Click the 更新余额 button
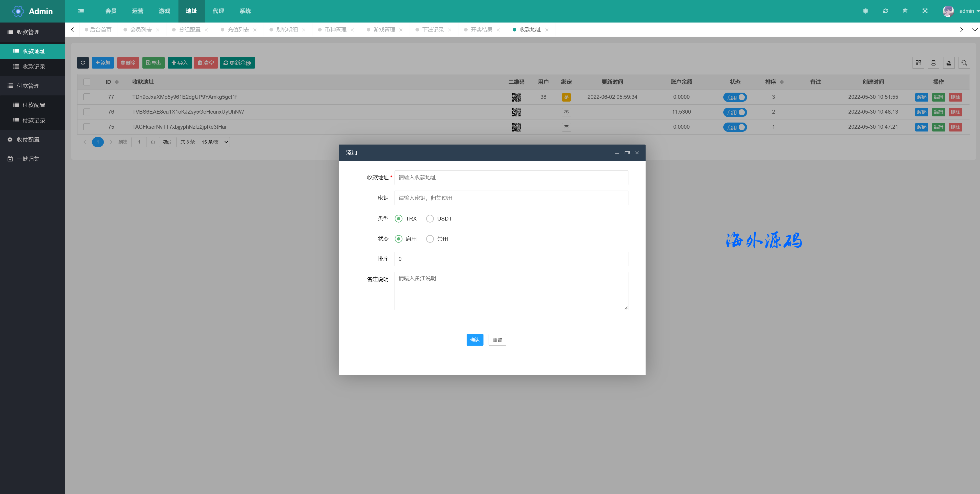This screenshot has height=494, width=980. pyautogui.click(x=237, y=63)
